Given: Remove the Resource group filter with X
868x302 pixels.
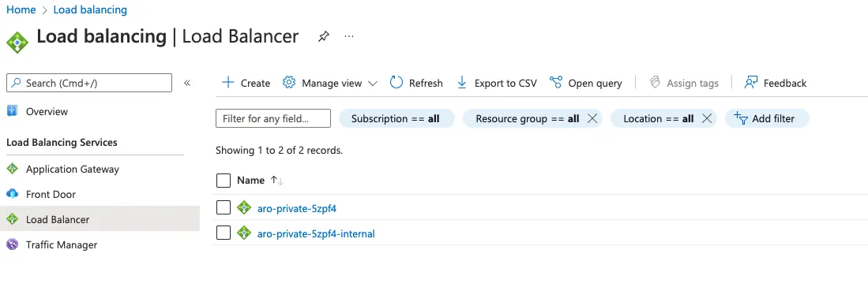Looking at the screenshot, I should pos(592,118).
